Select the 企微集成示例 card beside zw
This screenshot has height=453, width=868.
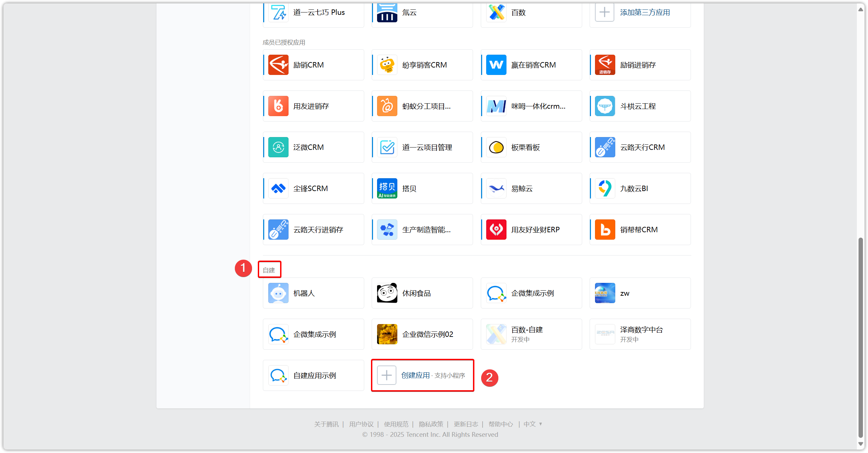point(531,293)
